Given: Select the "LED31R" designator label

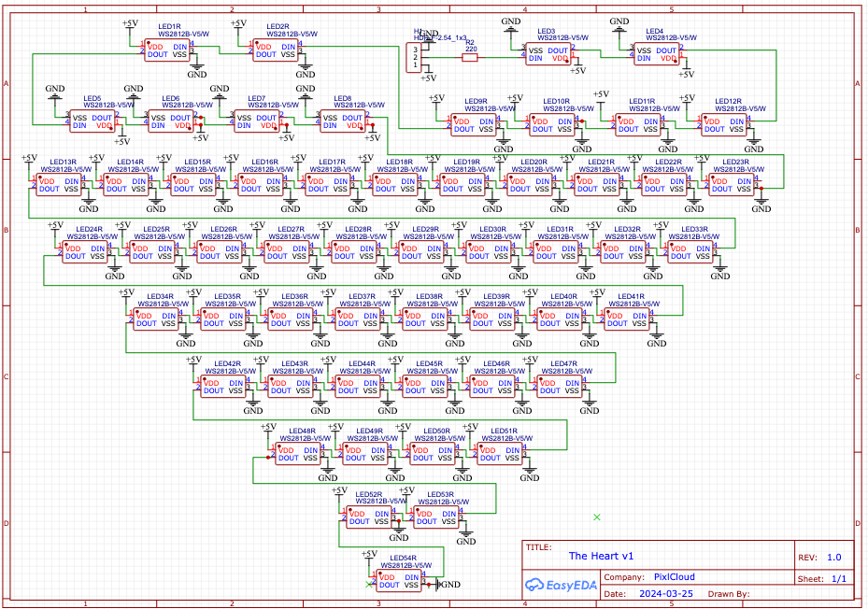Looking at the screenshot, I should click(x=560, y=229).
